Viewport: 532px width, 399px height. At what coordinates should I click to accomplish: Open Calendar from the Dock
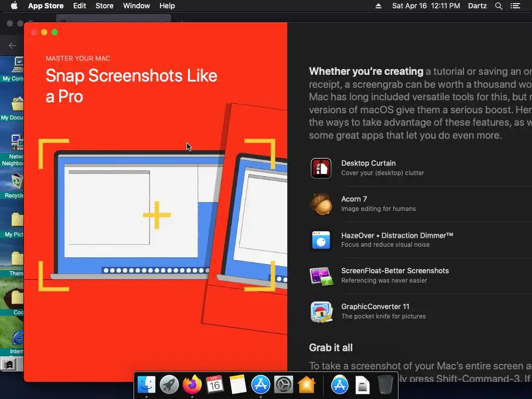click(215, 384)
